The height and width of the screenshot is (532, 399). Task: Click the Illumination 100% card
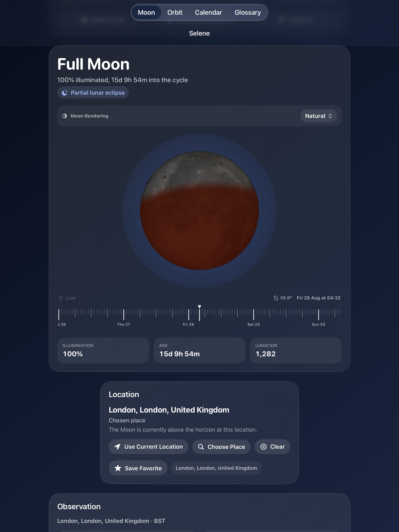coord(103,350)
